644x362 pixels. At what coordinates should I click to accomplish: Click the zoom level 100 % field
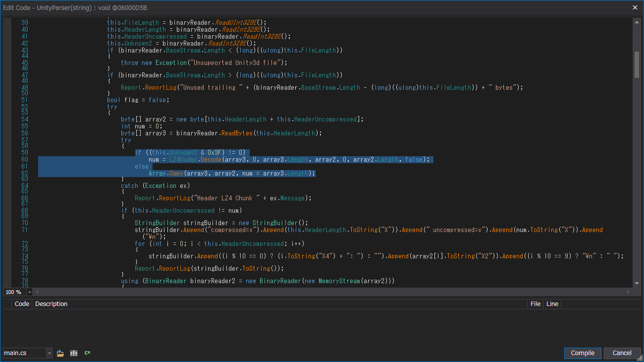tap(14, 292)
